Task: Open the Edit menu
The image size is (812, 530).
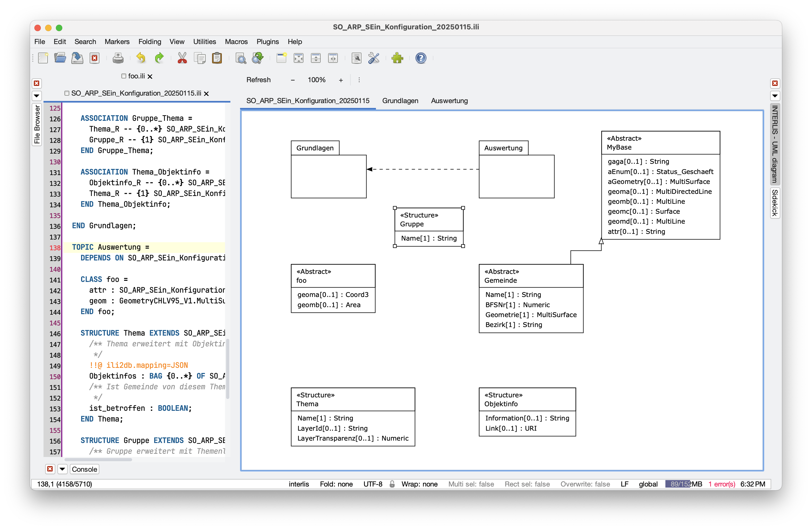Action: pos(60,42)
